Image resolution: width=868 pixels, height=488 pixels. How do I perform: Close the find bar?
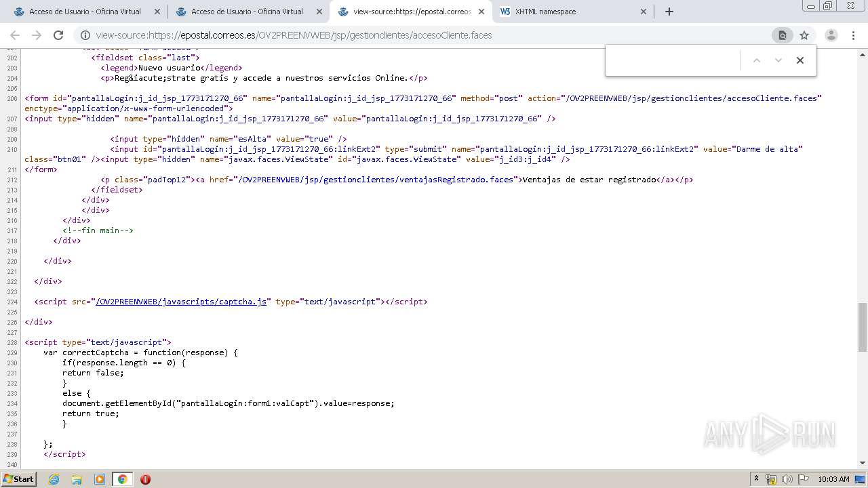pos(800,60)
